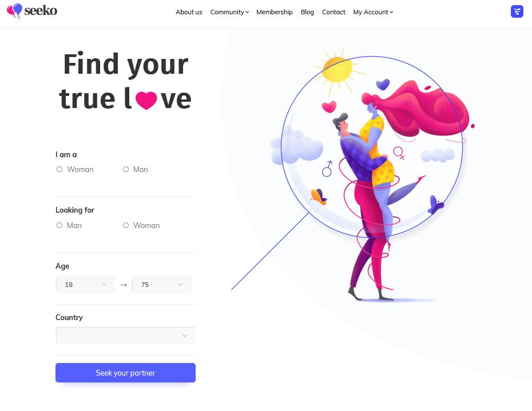Click the seeko balloons logo icon
Image resolution: width=532 pixels, height=411 pixels.
coord(14,11)
